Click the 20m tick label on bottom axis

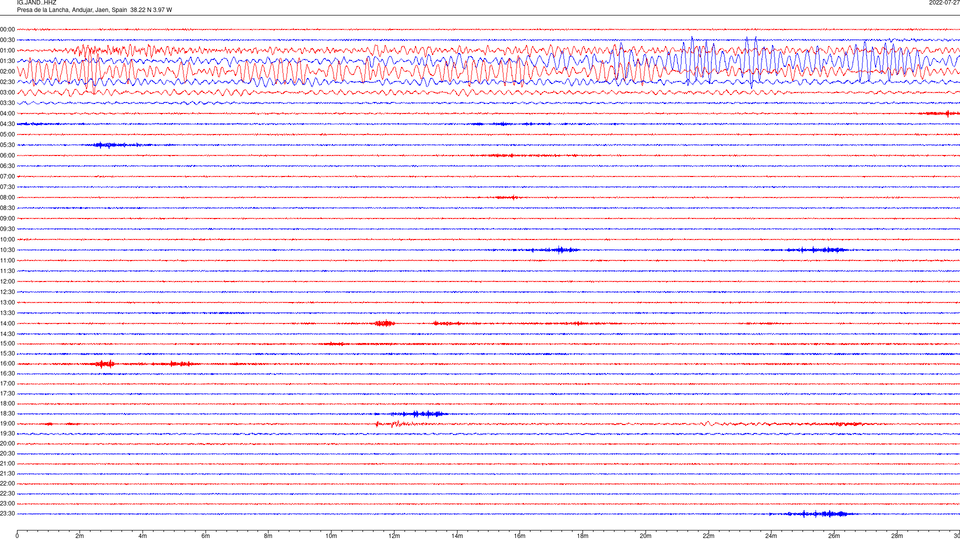[x=645, y=536]
